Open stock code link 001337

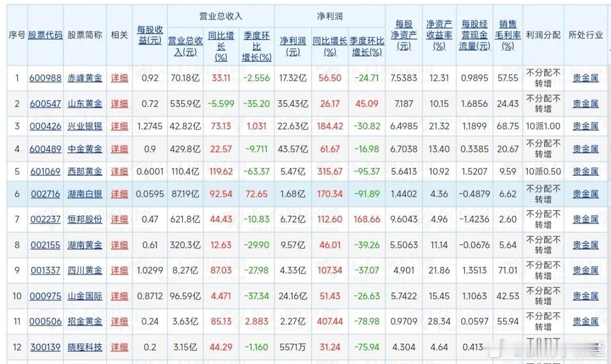pyautogui.click(x=45, y=271)
